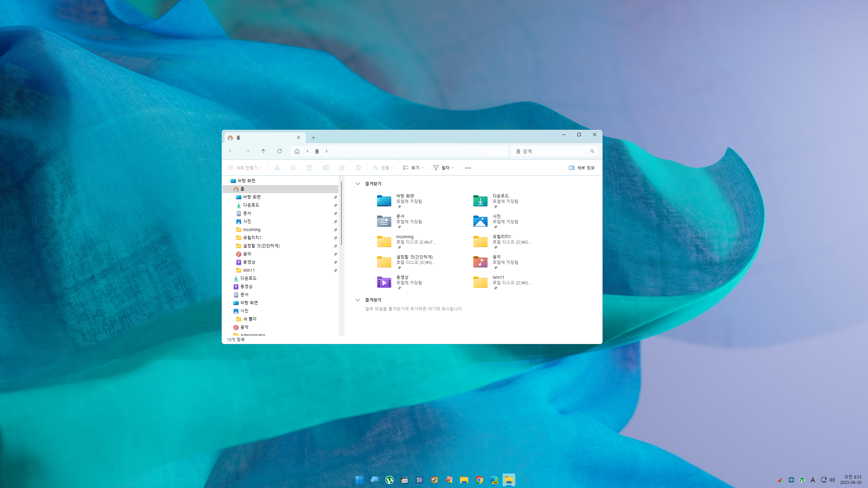Add a new tab with plus button

click(x=313, y=138)
